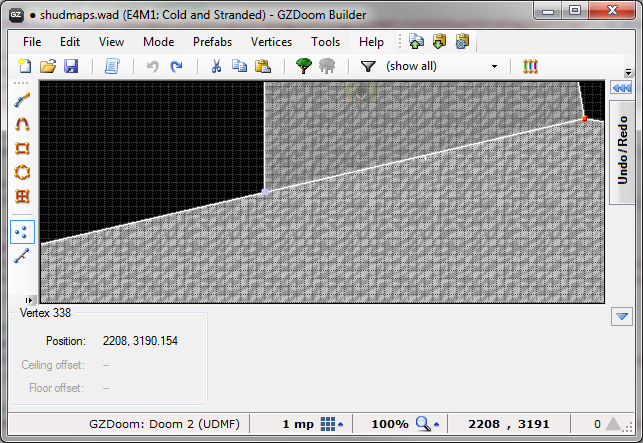643x443 pixels.
Task: Click the GZ application icon in title bar
Action: (16, 15)
